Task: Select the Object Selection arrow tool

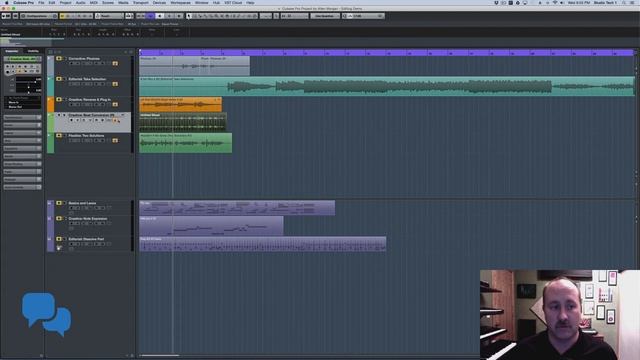Action: [x=189, y=16]
